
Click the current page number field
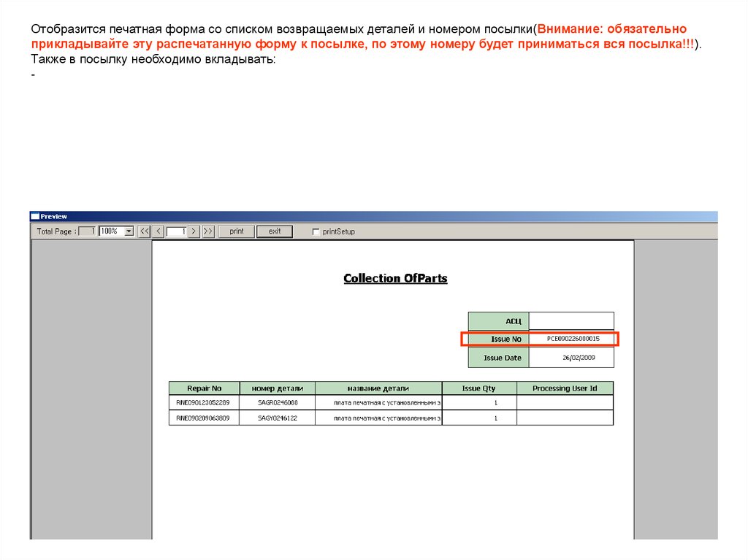(x=176, y=231)
